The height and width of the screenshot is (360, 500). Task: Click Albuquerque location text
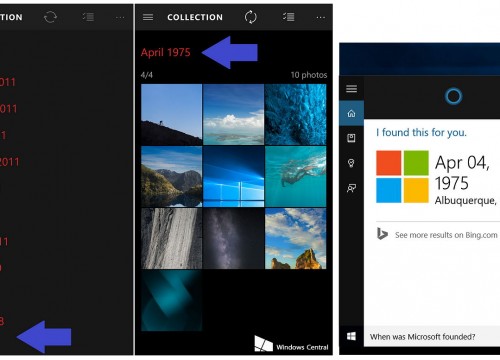(x=465, y=201)
